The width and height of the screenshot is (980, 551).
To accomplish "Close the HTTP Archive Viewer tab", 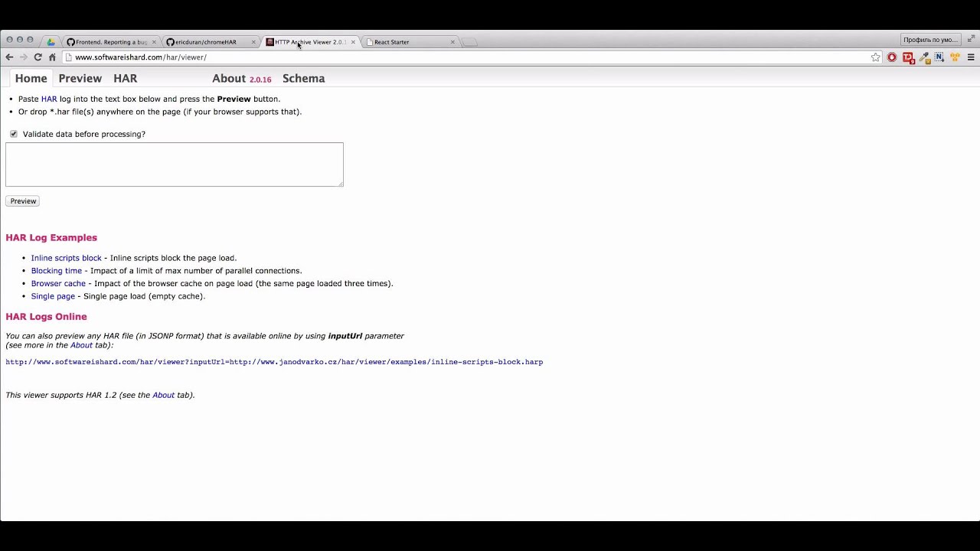I will pyautogui.click(x=353, y=42).
